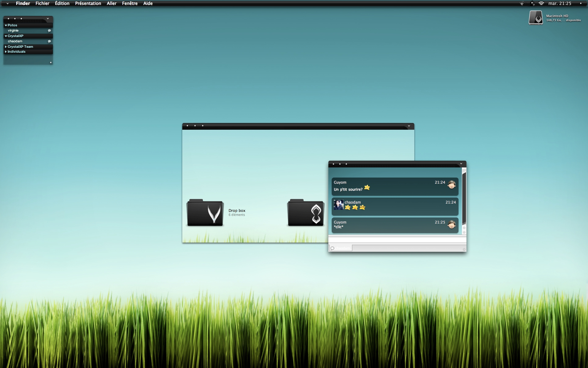Screen dimensions: 588x368
Task: Open the Fichier menu
Action: pos(42,3)
